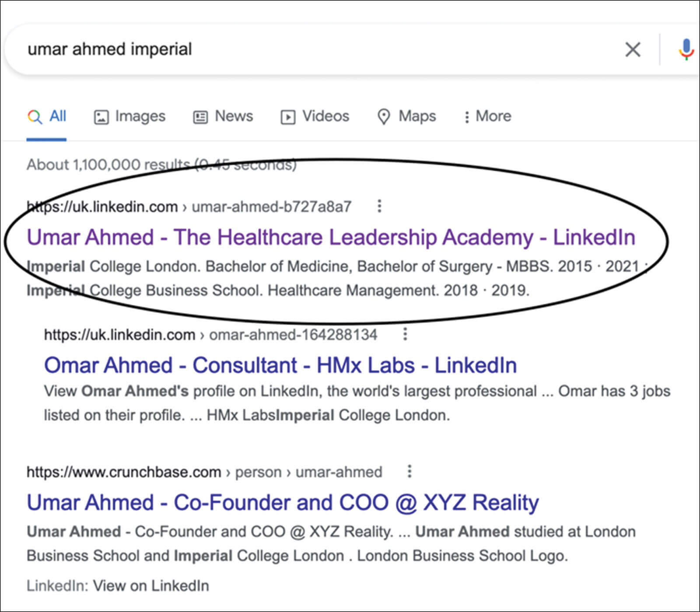Click into the search query field
The image size is (700, 612).
point(306,49)
